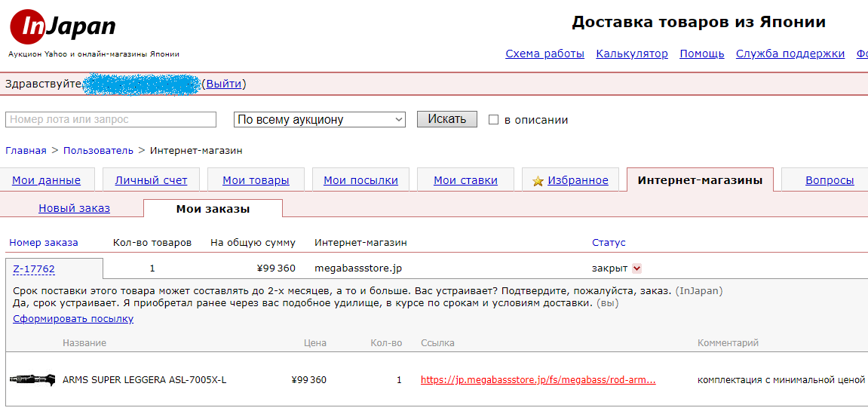The image size is (868, 411).
Task: Click the InJapan logo
Action: pyautogui.click(x=63, y=28)
